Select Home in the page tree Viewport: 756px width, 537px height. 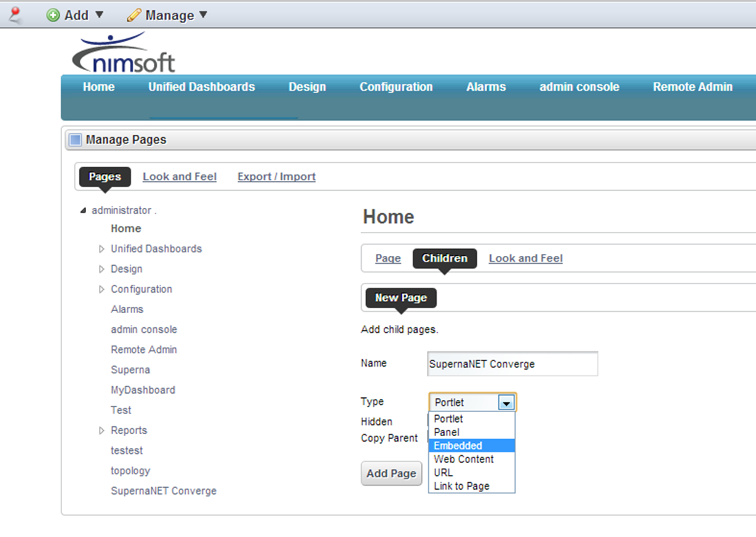(x=126, y=229)
